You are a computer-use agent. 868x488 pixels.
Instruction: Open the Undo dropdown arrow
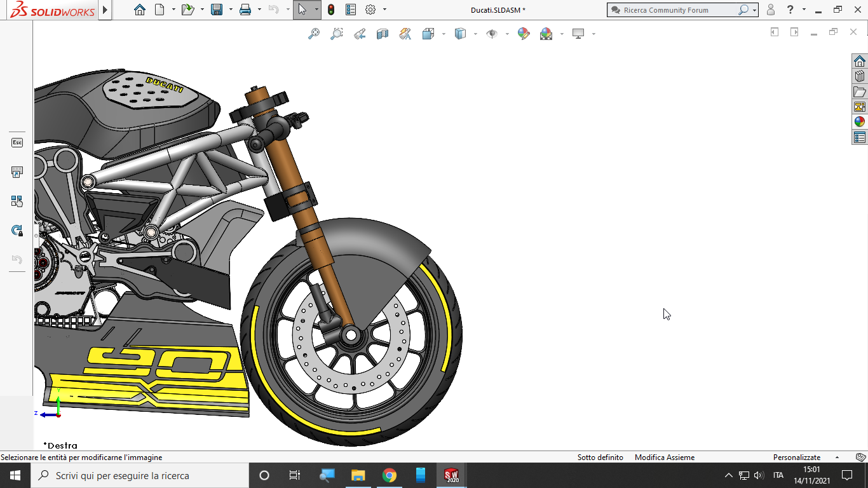288,10
